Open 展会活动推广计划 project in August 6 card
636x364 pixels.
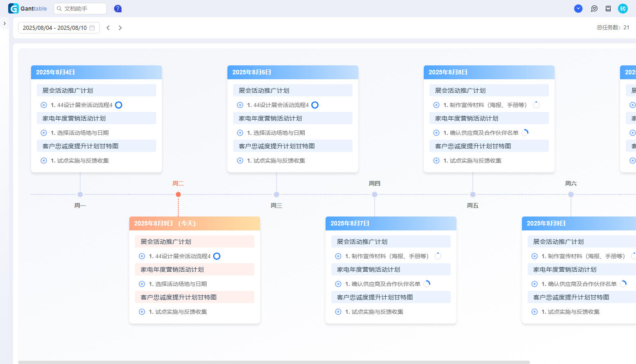coord(293,90)
